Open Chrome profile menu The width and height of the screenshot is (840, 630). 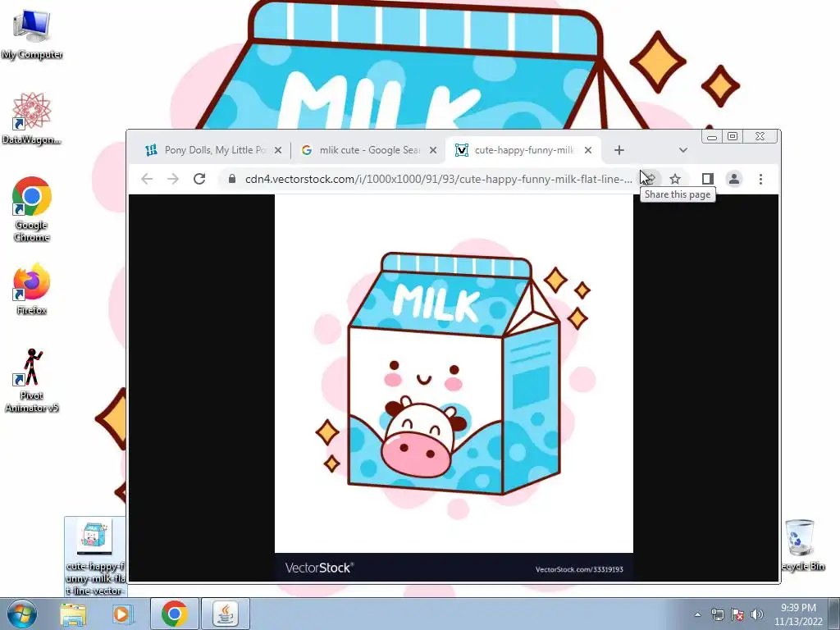pyautogui.click(x=734, y=179)
